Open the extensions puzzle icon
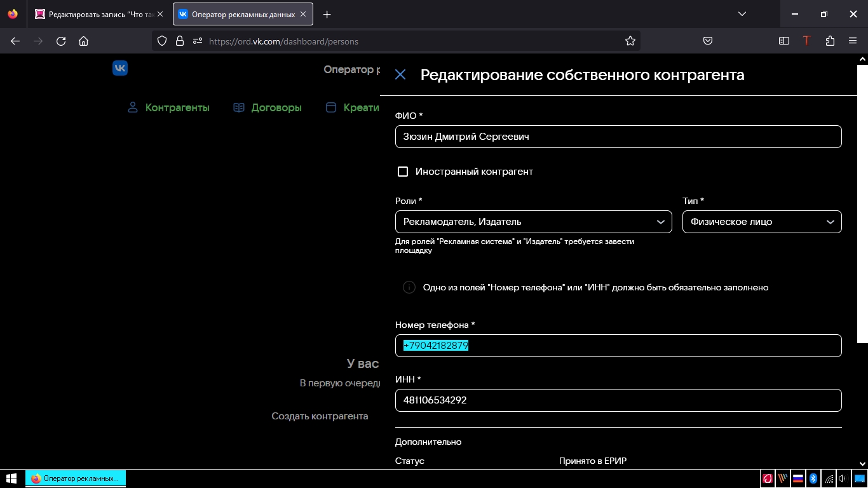The image size is (868, 488). click(x=830, y=41)
